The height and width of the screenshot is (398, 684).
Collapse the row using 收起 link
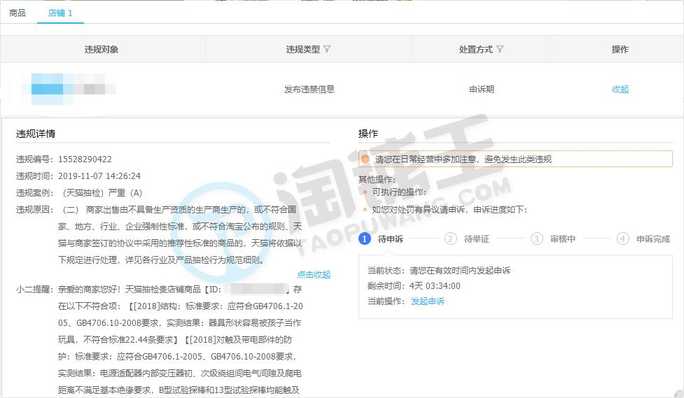click(x=620, y=89)
